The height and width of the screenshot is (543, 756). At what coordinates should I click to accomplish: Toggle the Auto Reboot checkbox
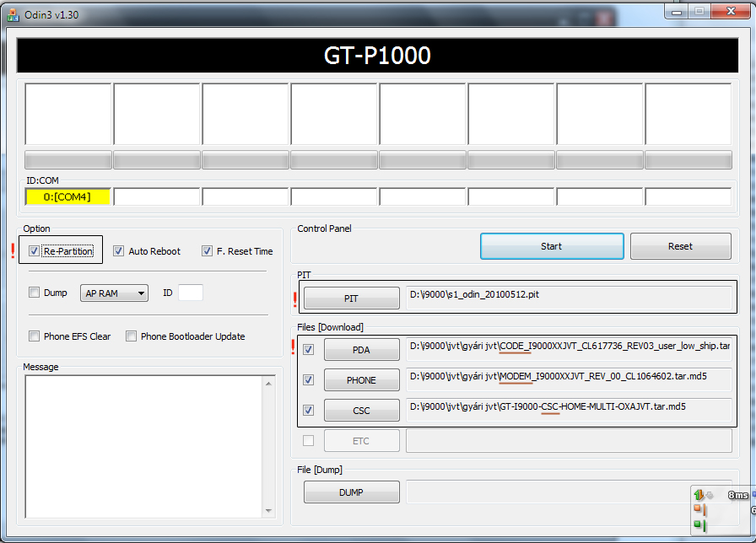[x=119, y=251]
